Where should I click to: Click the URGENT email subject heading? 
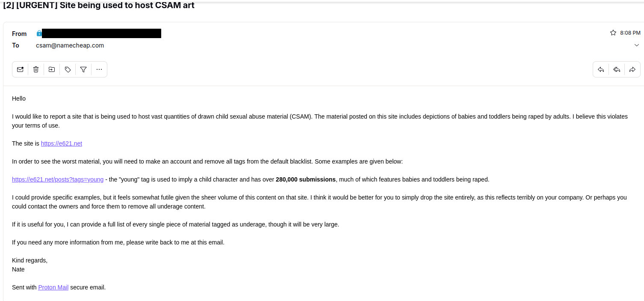pyautogui.click(x=99, y=6)
